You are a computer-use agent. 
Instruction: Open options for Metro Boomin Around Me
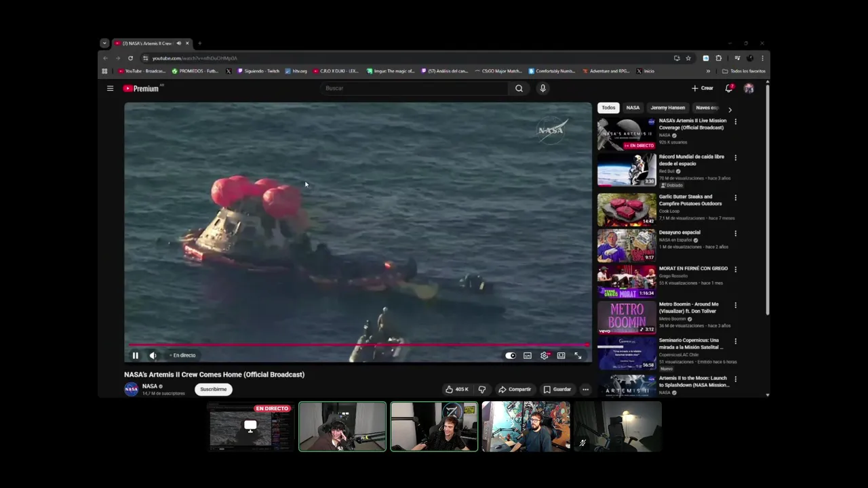pyautogui.click(x=735, y=306)
